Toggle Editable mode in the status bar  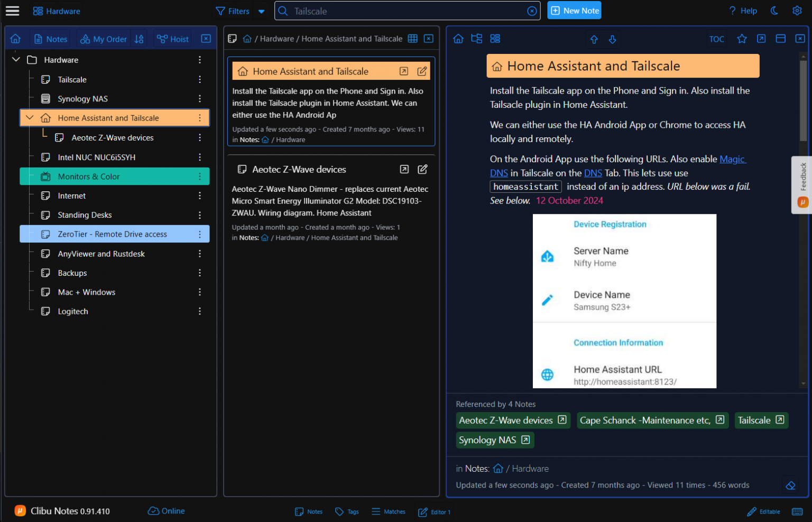point(763,511)
